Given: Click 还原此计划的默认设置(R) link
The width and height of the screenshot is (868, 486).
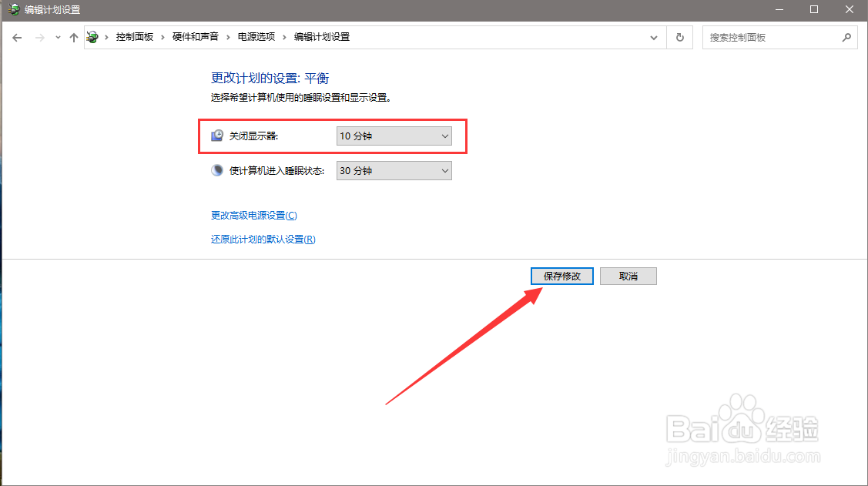Looking at the screenshot, I should [x=263, y=239].
